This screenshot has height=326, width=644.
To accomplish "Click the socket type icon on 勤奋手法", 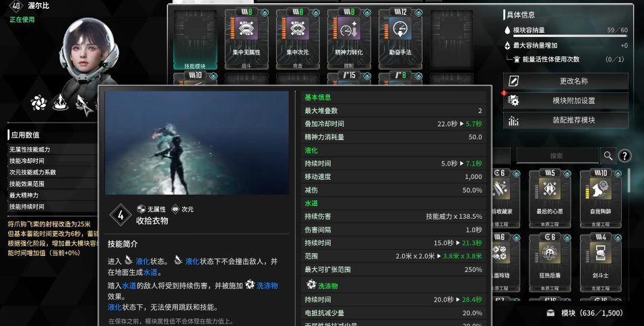I will click(x=418, y=13).
